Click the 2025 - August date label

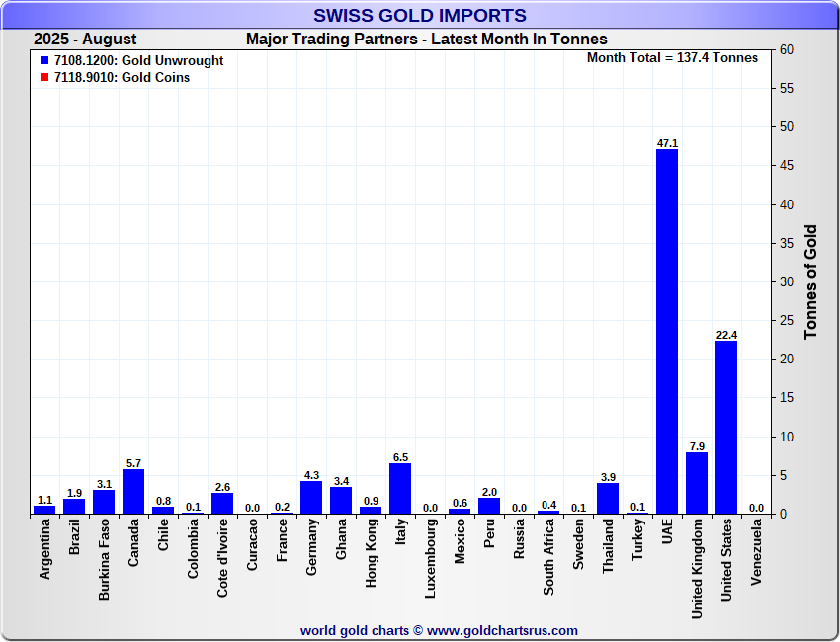[85, 40]
